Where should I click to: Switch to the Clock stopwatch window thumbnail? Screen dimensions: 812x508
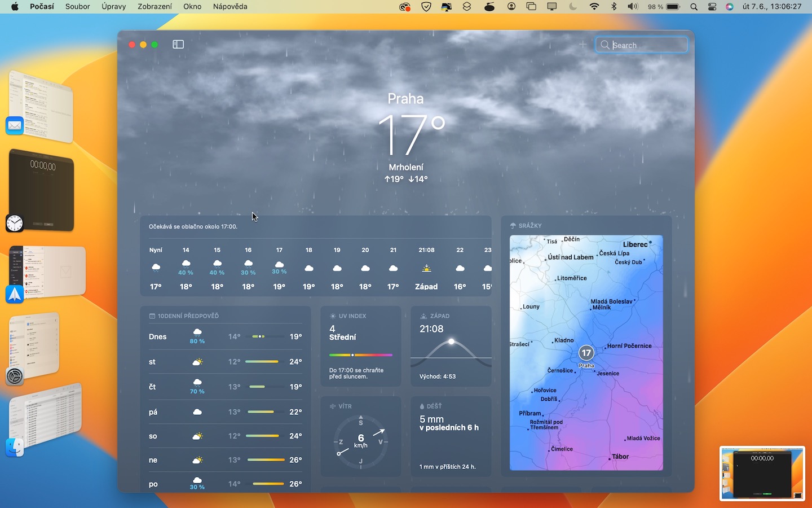coord(41,191)
